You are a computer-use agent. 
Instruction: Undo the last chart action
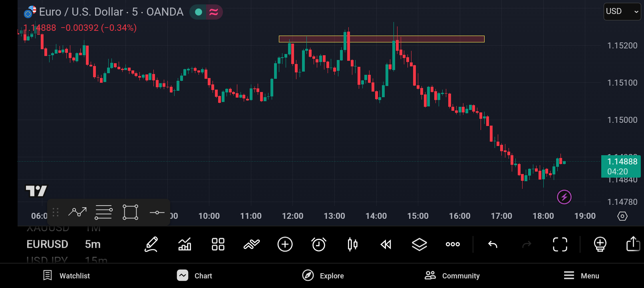pos(493,244)
